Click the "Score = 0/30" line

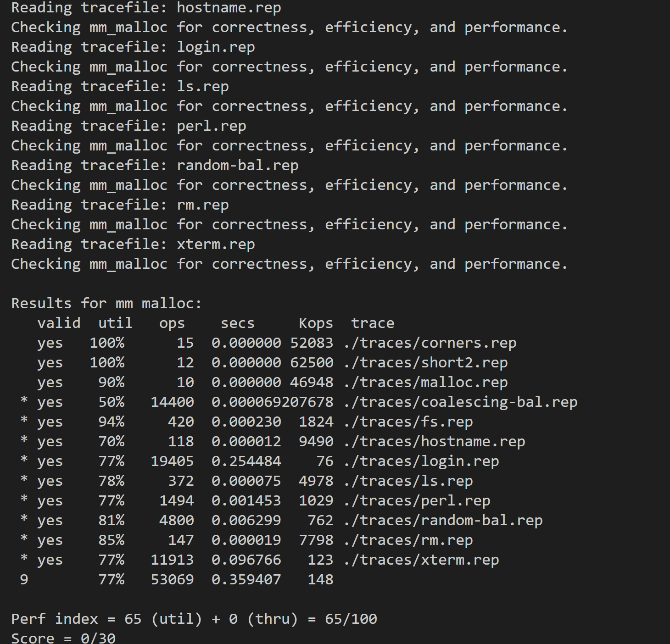[x=63, y=638]
